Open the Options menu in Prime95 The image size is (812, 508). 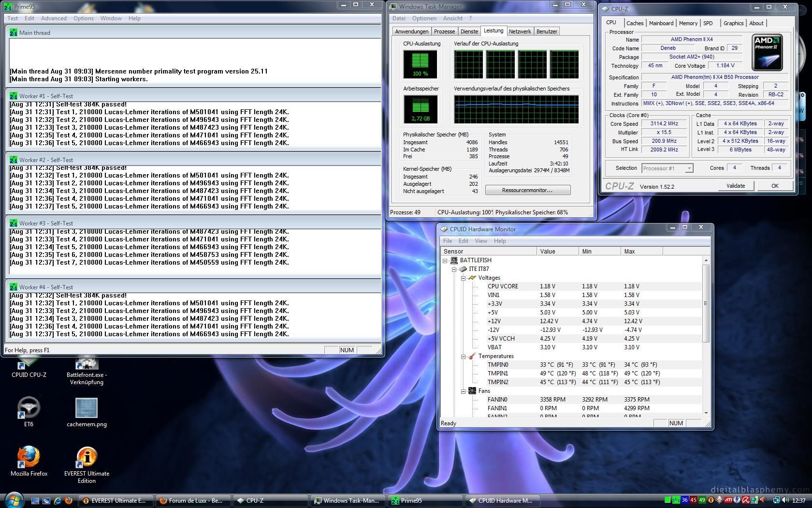coord(84,18)
